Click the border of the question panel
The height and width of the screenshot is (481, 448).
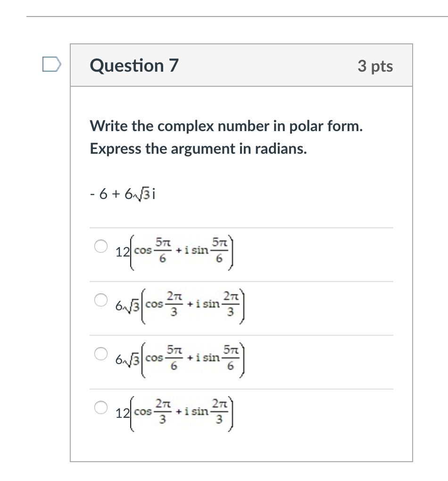coord(71,236)
